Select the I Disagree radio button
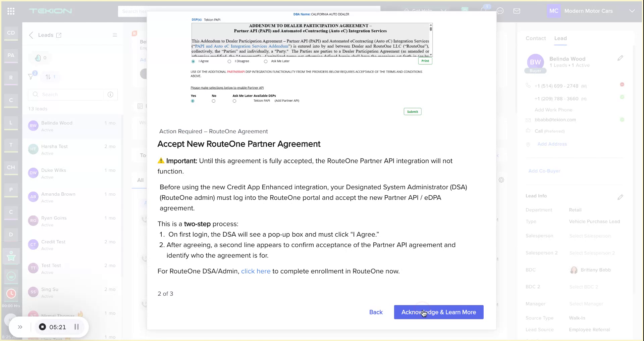This screenshot has height=341, width=644. pos(229,61)
